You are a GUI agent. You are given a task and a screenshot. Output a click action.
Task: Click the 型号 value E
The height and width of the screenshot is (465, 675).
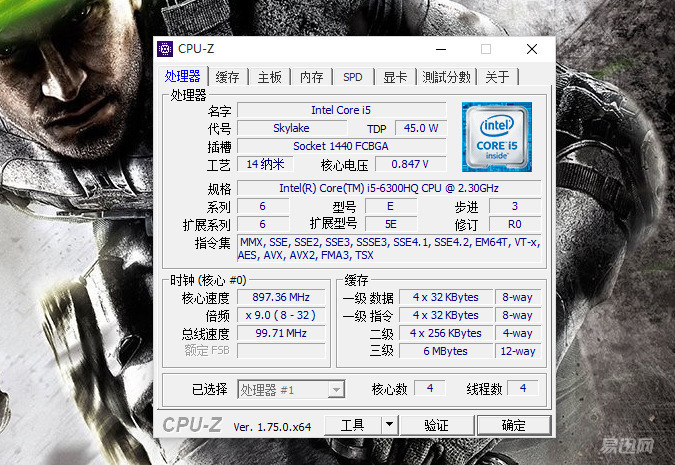390,207
